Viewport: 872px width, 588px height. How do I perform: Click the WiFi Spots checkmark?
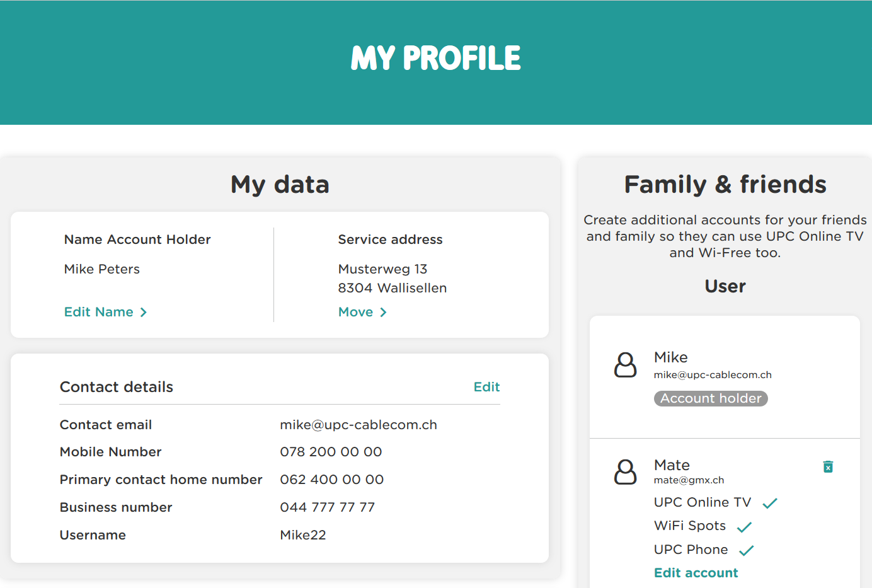click(744, 527)
